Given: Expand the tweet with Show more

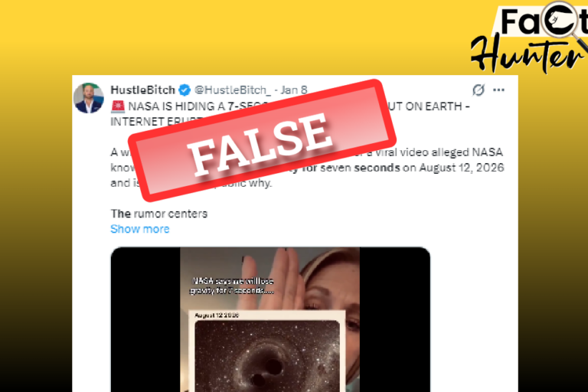Looking at the screenshot, I should (140, 229).
